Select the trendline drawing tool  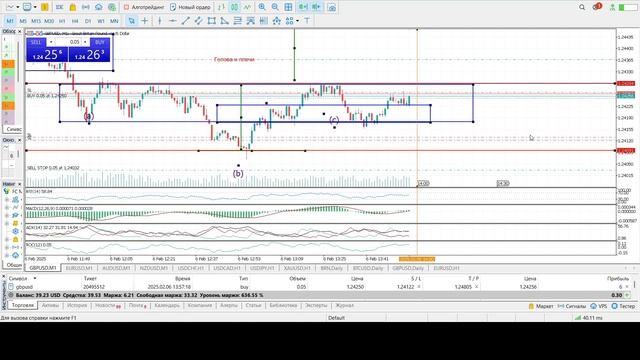pos(186,20)
